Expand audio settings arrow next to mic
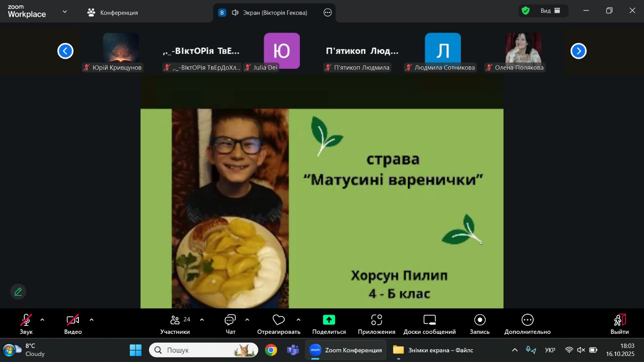The height and width of the screenshot is (362, 644). click(x=42, y=320)
